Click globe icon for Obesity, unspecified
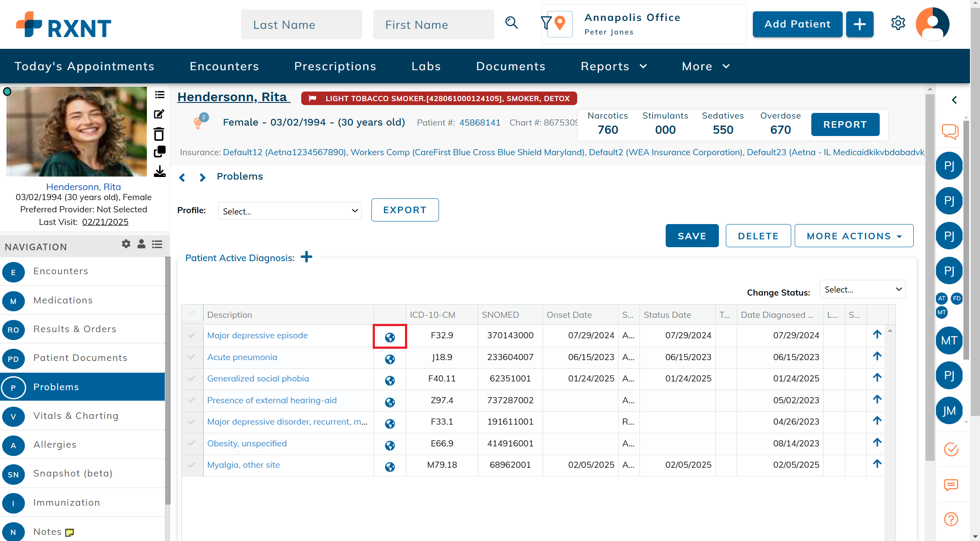 pyautogui.click(x=390, y=445)
